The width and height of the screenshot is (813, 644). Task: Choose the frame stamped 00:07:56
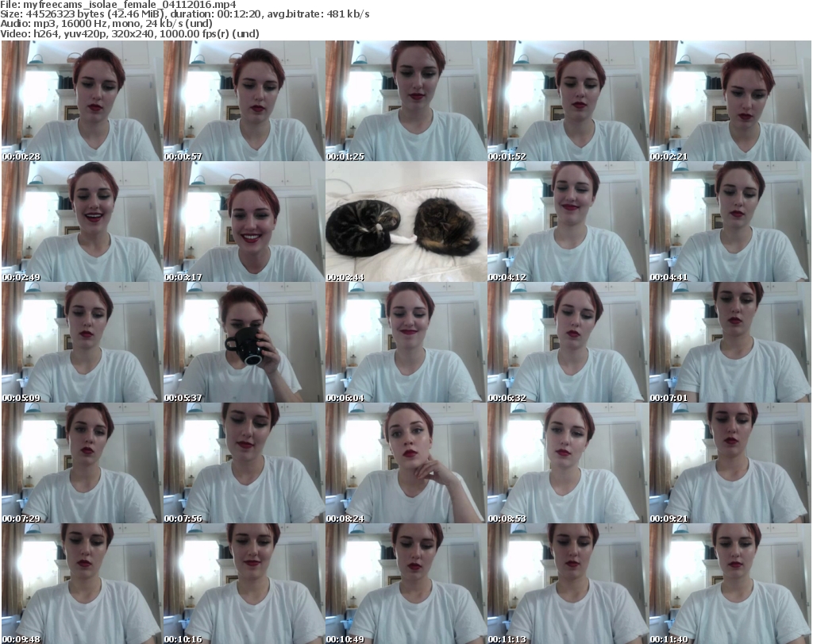[244, 463]
